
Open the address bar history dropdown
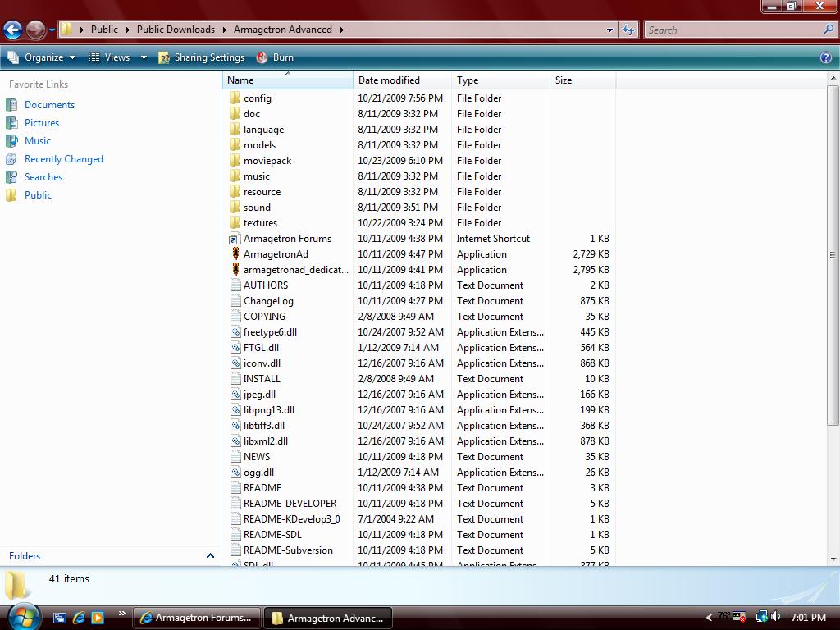tap(609, 30)
